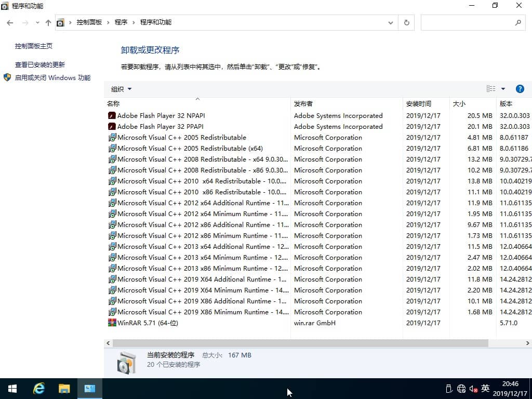Expand chevron after 程序 breadcrumb

134,22
